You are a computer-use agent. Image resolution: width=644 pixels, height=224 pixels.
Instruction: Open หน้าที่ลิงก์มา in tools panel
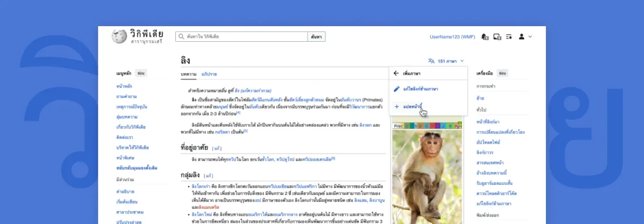coord(488,121)
